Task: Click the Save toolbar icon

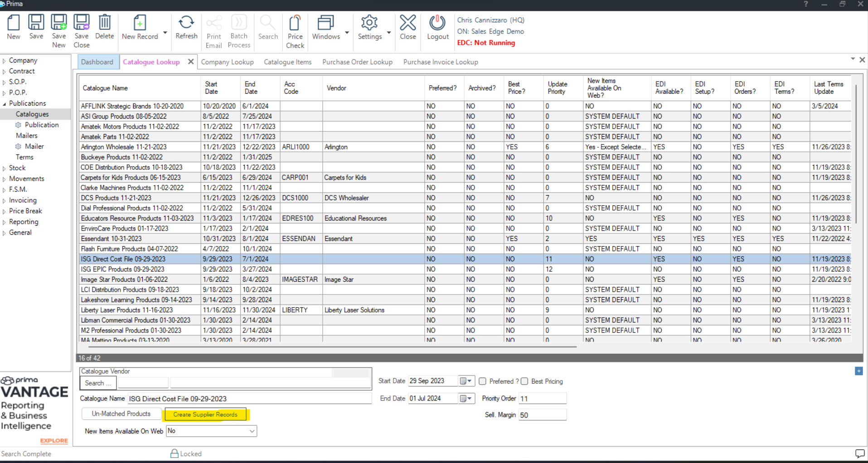Action: (x=36, y=23)
